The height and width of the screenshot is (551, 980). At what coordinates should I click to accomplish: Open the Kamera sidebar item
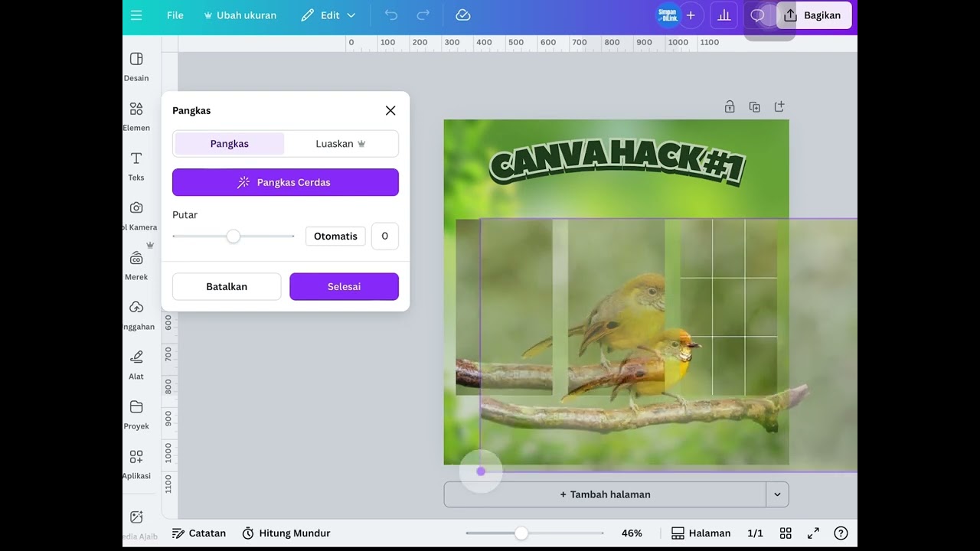tap(136, 216)
